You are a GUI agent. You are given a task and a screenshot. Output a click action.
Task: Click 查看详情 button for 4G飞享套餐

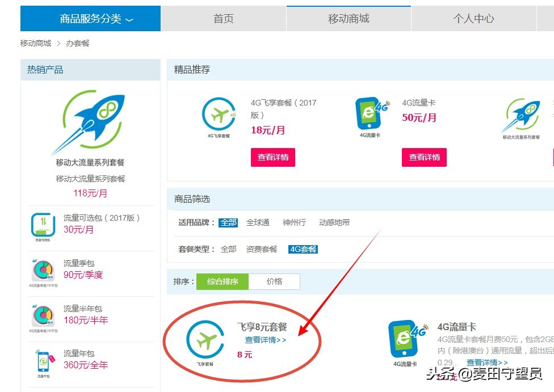(x=273, y=157)
